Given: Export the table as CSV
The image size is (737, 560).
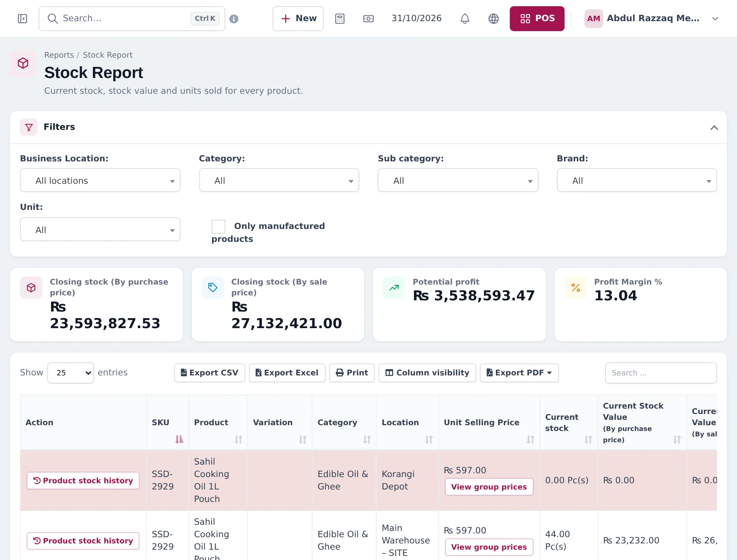Looking at the screenshot, I should (x=210, y=373).
